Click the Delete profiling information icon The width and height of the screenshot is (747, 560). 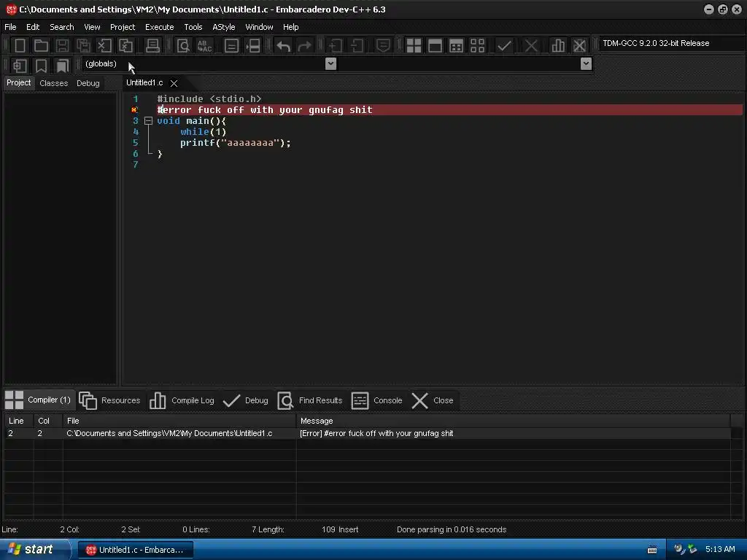coord(579,46)
